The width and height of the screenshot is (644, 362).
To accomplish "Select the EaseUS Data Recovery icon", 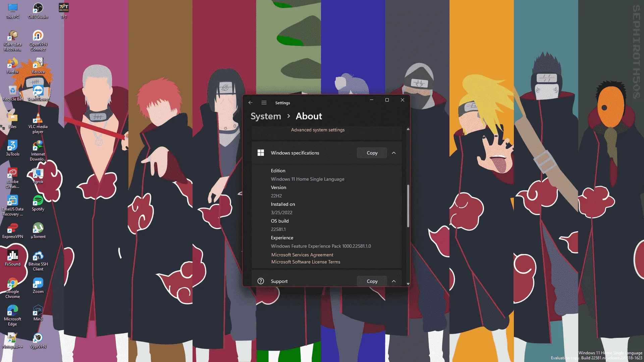I will (12, 206).
